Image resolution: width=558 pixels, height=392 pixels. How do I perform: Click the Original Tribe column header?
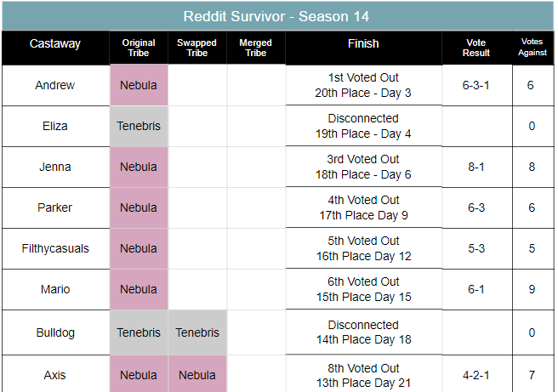point(139,48)
